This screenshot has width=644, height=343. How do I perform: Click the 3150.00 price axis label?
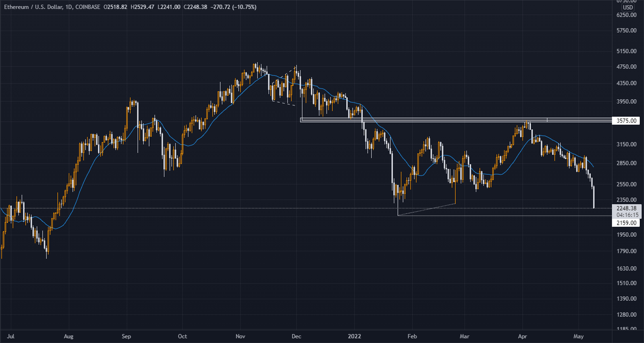[626, 144]
